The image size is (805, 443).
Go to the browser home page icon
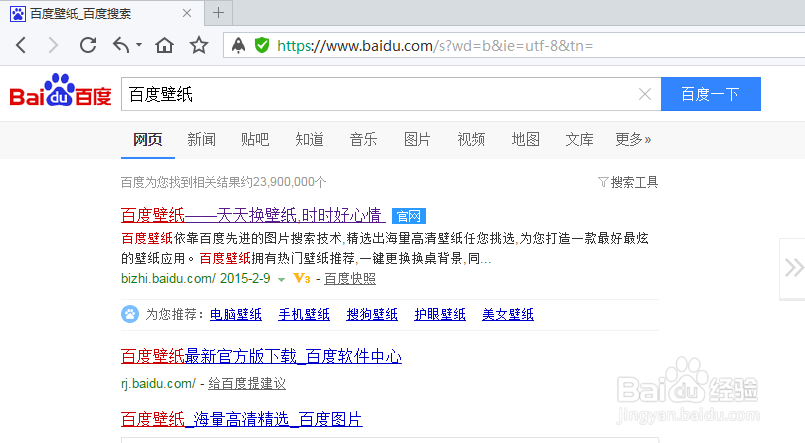164,46
